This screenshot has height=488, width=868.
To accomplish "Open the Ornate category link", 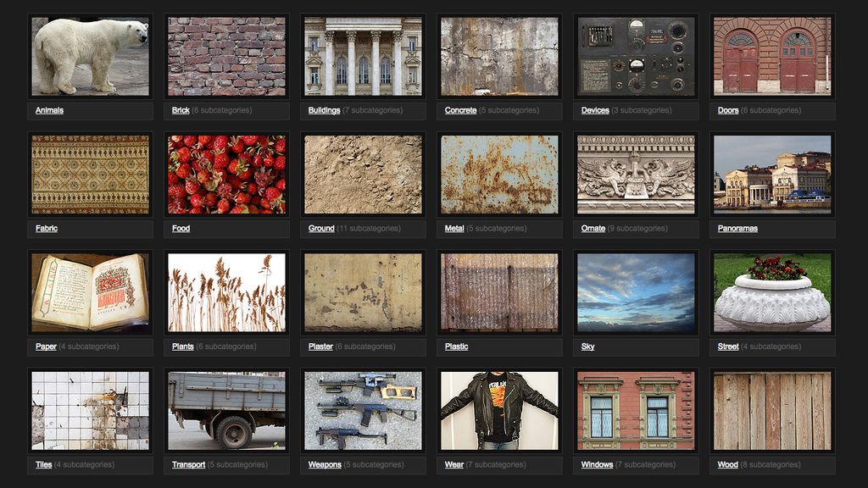I will coord(592,228).
